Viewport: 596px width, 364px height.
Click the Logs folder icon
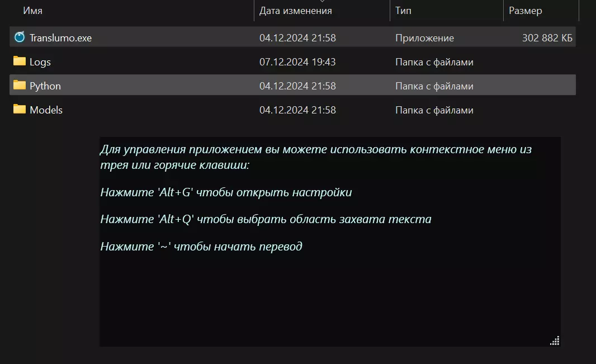click(x=20, y=62)
